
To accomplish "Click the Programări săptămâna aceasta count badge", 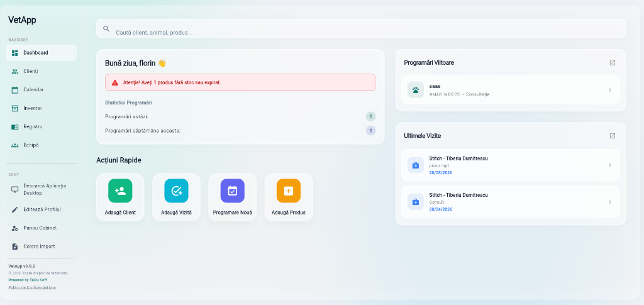I will pos(370,131).
